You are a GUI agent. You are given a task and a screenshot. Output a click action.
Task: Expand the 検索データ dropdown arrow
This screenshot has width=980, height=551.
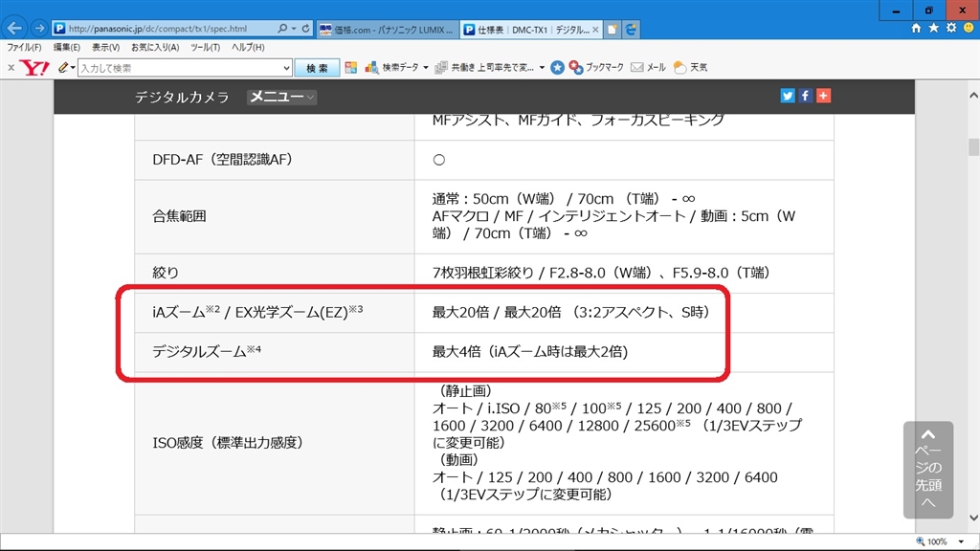click(426, 68)
